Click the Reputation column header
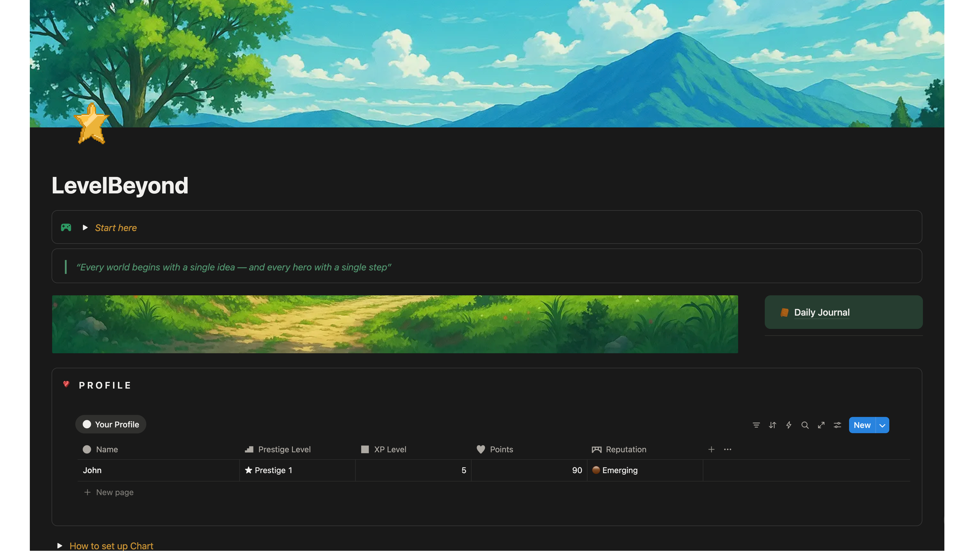 626,449
